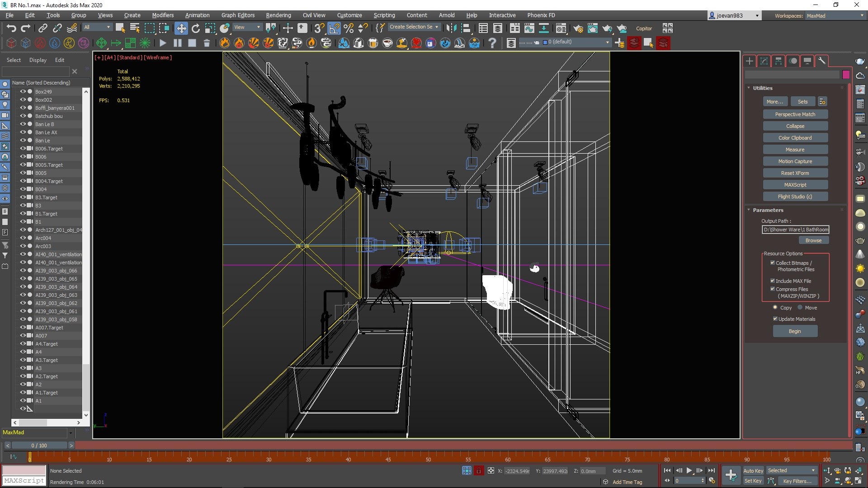Toggle Collect Bitmaps / Photometric Files checkbox
This screenshot has height=488, width=868.
coord(773,263)
